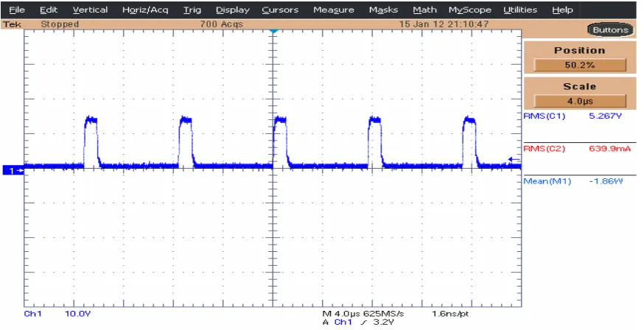Click the 1.6ns/pt resolution readout
This screenshot has width=644, height=330.
[x=449, y=314]
